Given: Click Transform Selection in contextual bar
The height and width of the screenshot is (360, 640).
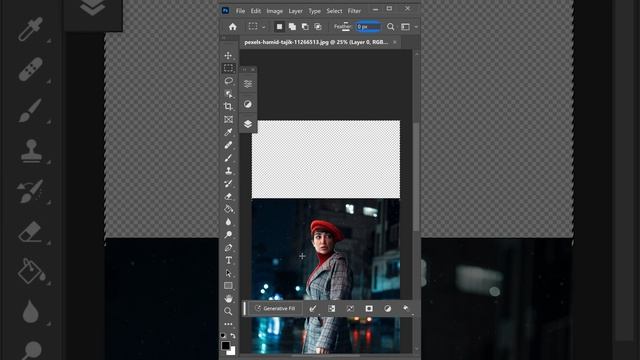Looking at the screenshot, I should (x=350, y=309).
